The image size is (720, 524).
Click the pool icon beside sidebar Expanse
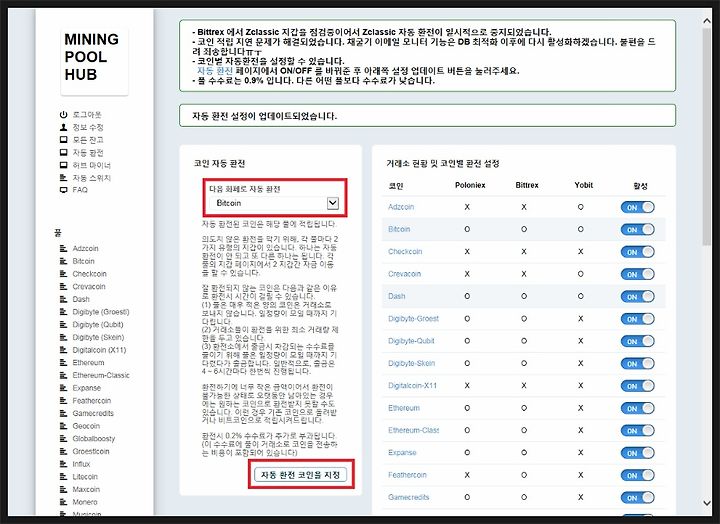coord(63,388)
